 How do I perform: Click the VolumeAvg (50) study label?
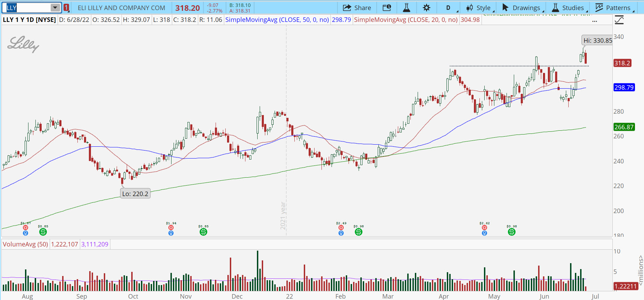(x=25, y=244)
